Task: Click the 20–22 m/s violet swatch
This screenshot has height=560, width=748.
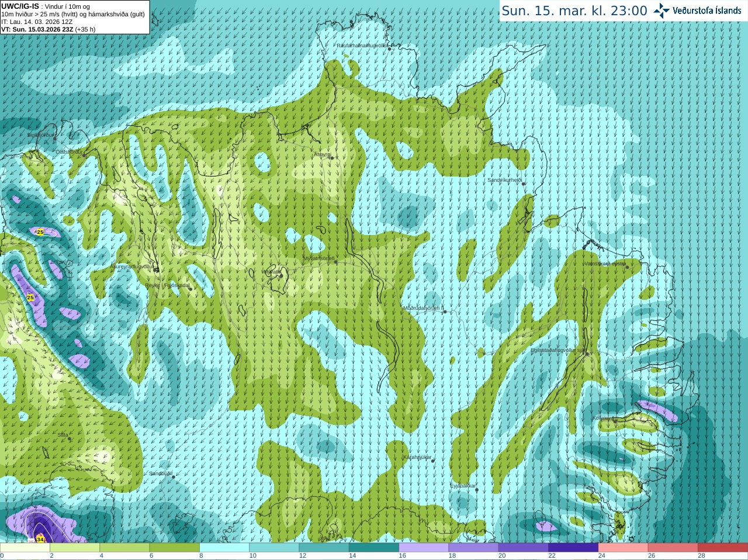Action: tap(524, 548)
